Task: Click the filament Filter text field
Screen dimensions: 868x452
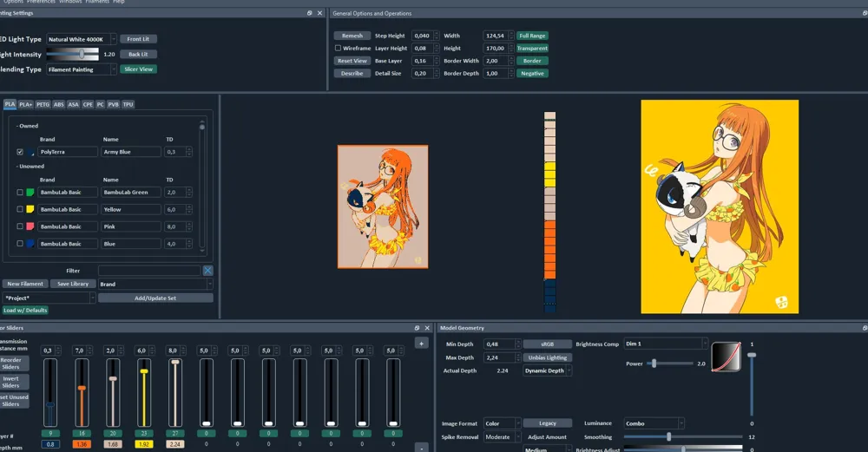Action: (149, 271)
